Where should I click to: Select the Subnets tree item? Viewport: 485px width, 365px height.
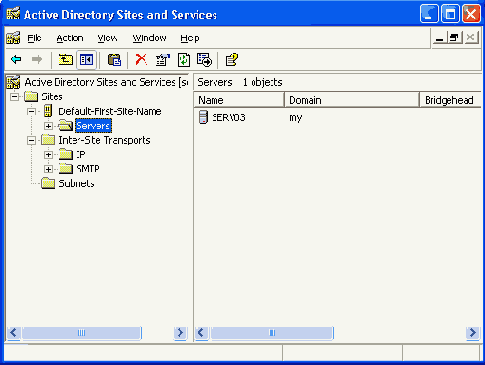point(76,183)
